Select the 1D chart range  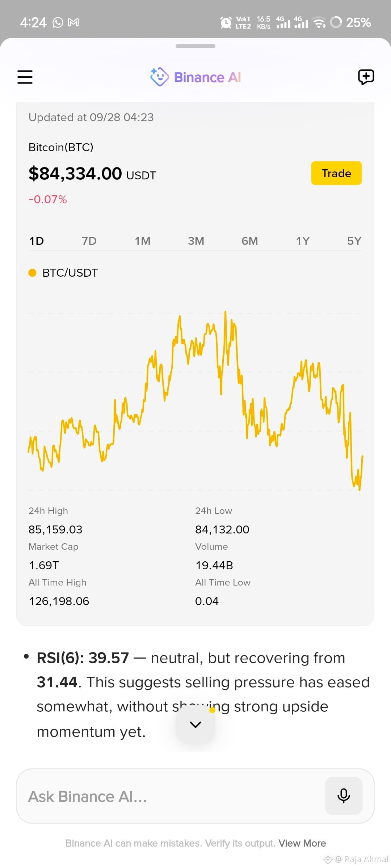coord(37,241)
